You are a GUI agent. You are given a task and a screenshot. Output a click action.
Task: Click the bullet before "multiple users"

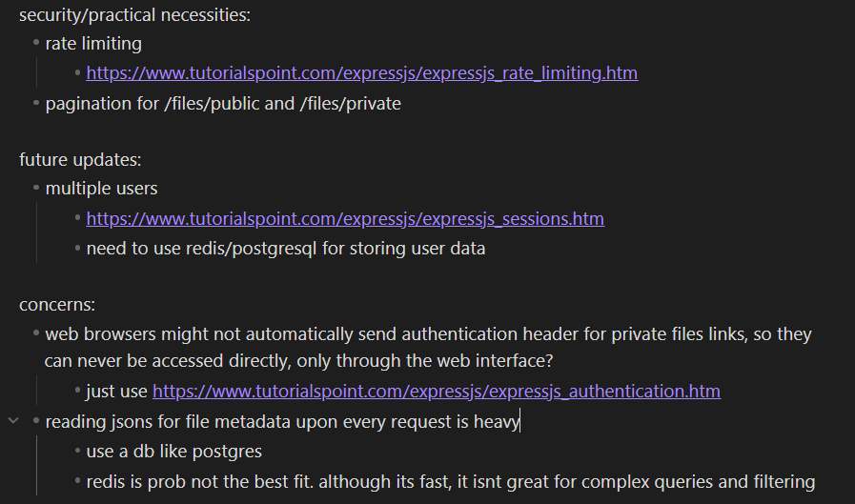[36, 189]
